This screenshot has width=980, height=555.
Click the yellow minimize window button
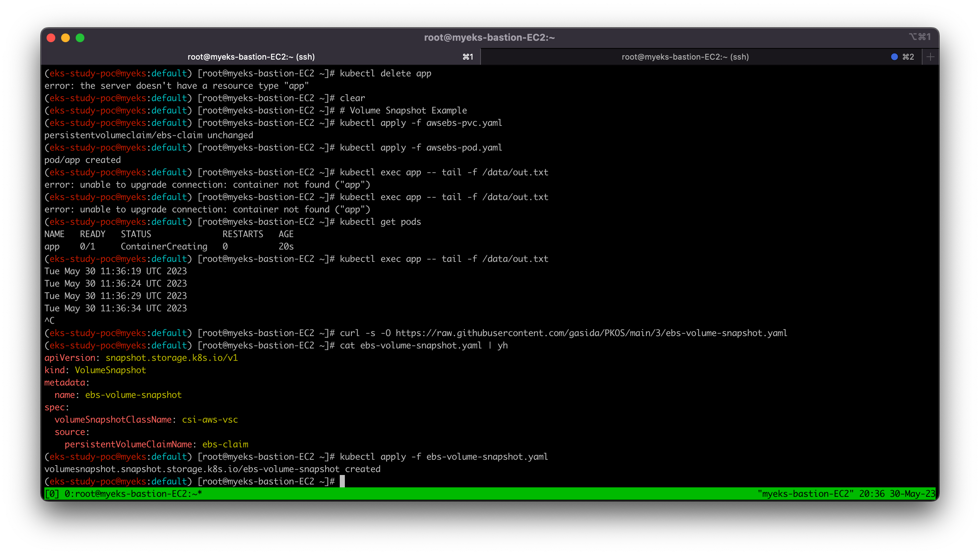(65, 38)
